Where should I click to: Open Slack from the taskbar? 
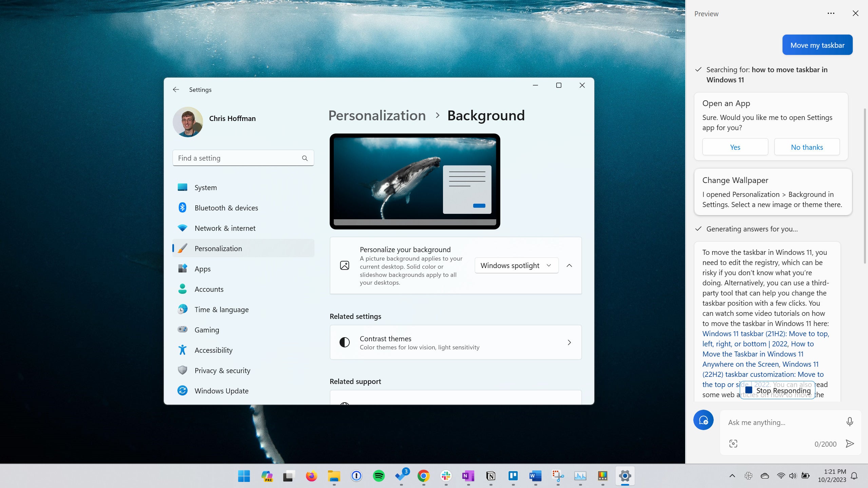(446, 476)
